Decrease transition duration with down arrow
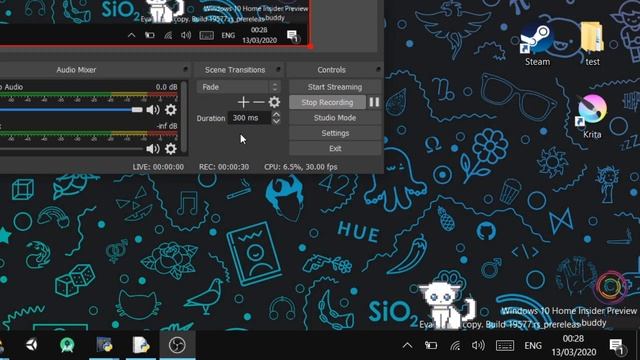This screenshot has width=640, height=360. [x=276, y=121]
